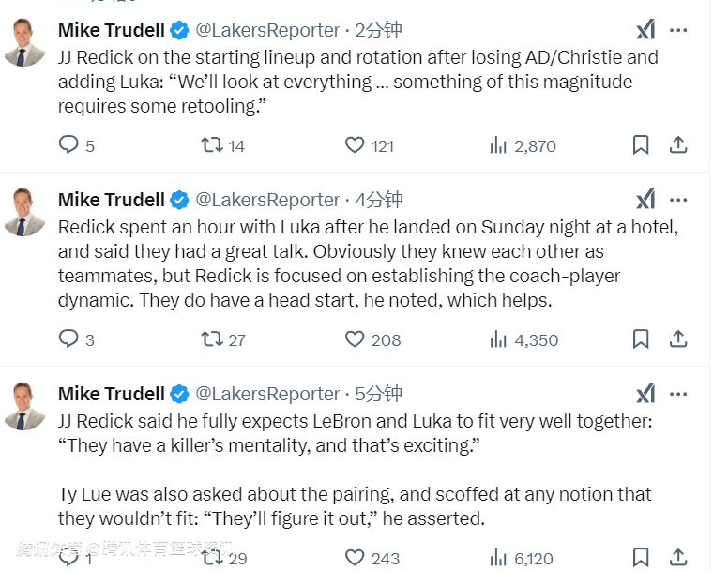Screen dimensions: 728x571
Task: Like the tweet about retooling
Action: point(355,144)
